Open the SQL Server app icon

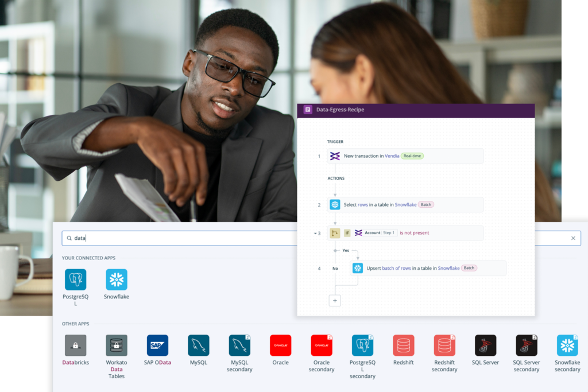tap(485, 345)
